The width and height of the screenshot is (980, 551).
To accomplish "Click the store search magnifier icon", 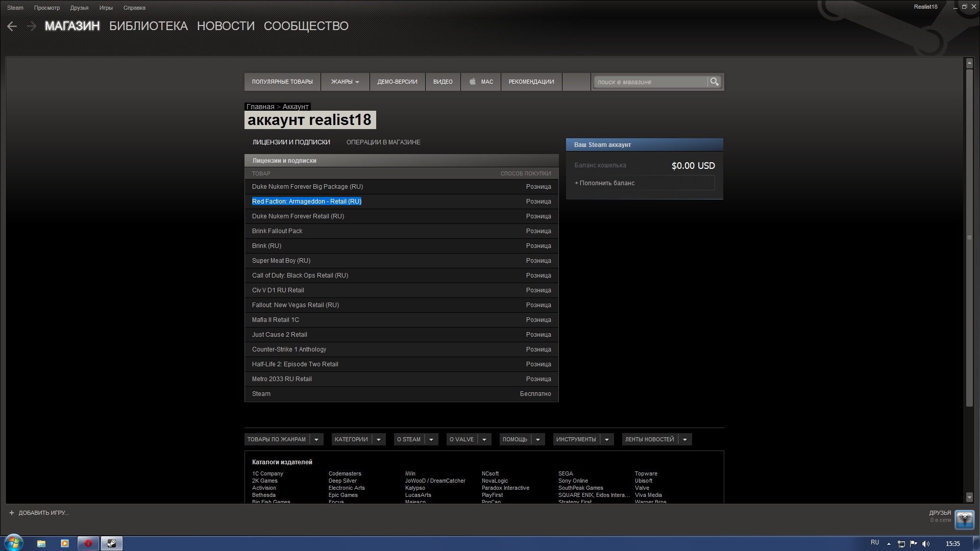I will pos(714,82).
